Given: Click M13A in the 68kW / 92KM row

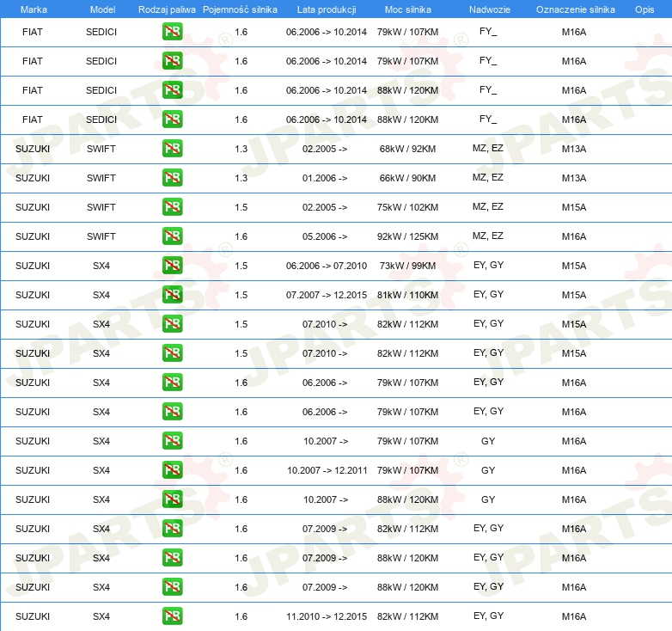Looking at the screenshot, I should (x=574, y=149).
